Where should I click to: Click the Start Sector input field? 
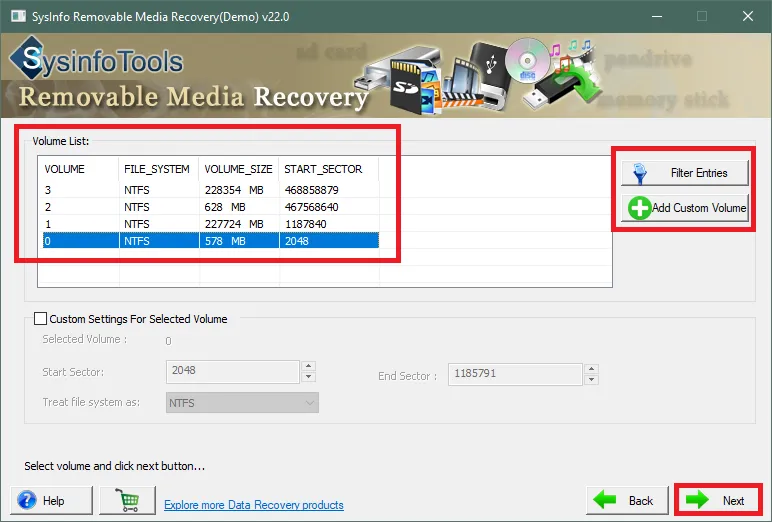pyautogui.click(x=232, y=371)
